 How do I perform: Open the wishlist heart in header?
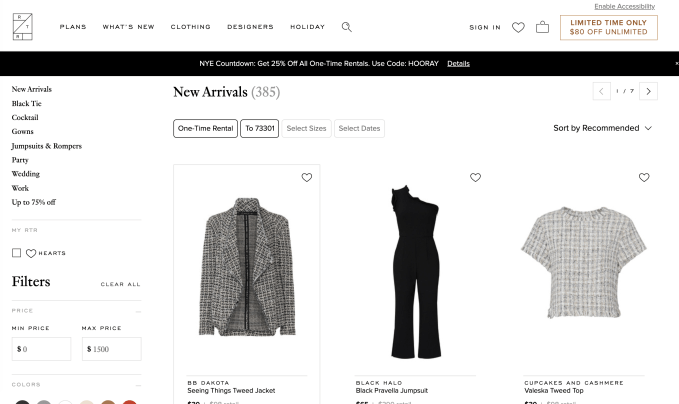(518, 27)
